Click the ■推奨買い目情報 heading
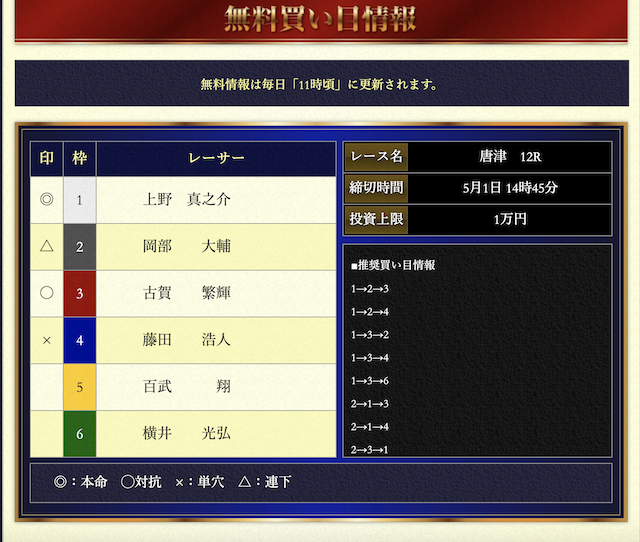Image resolution: width=640 pixels, height=542 pixels. 393,265
